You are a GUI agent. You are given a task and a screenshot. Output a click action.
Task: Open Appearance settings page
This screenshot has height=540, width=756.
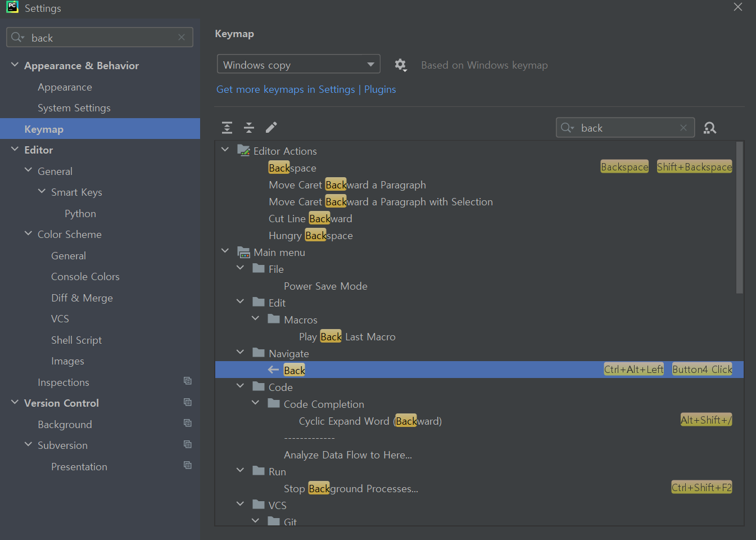pos(65,87)
